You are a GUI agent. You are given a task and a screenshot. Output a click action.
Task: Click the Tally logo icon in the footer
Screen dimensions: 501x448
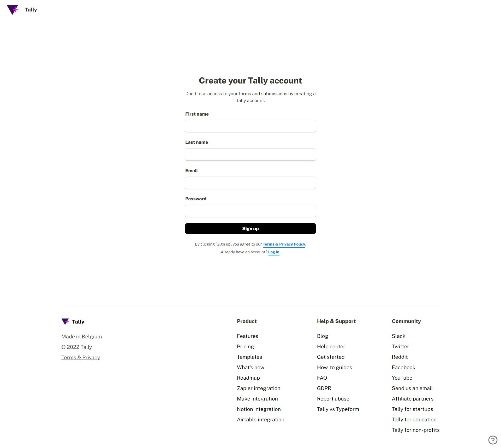pyautogui.click(x=65, y=321)
